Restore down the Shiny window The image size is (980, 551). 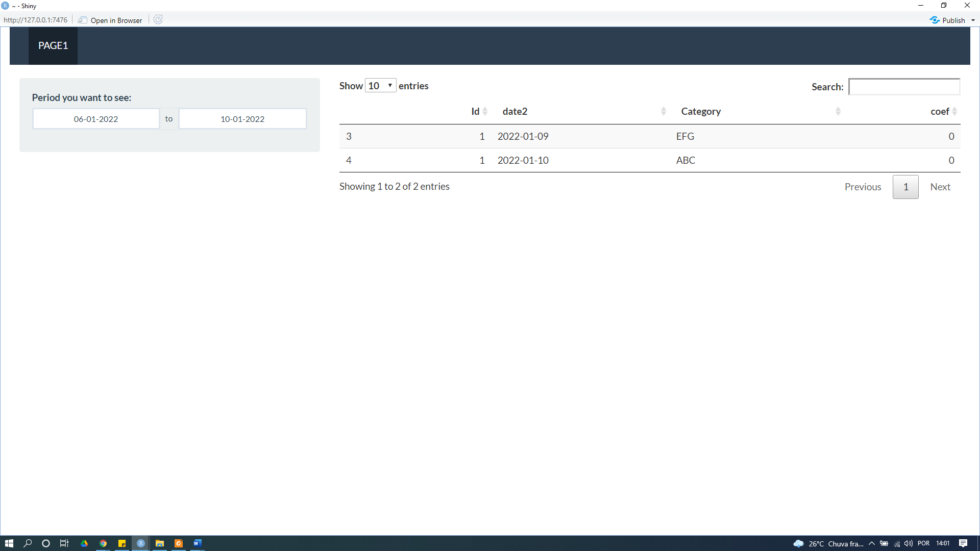944,6
